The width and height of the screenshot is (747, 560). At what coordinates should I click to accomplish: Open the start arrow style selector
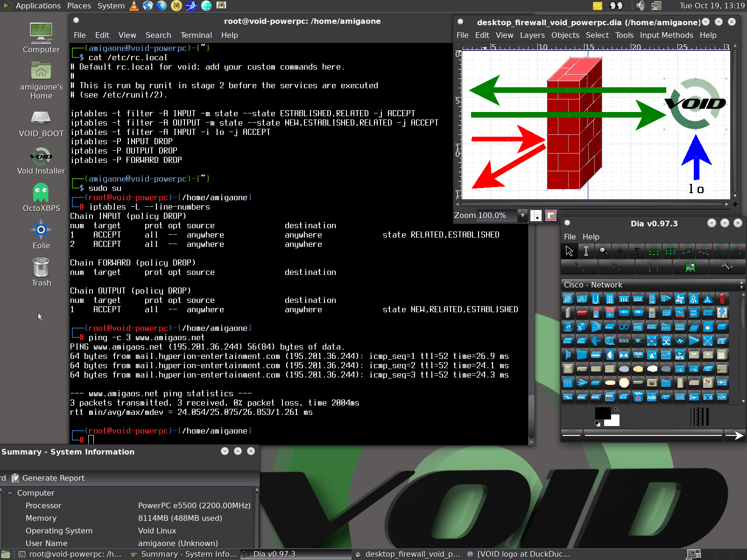click(572, 435)
